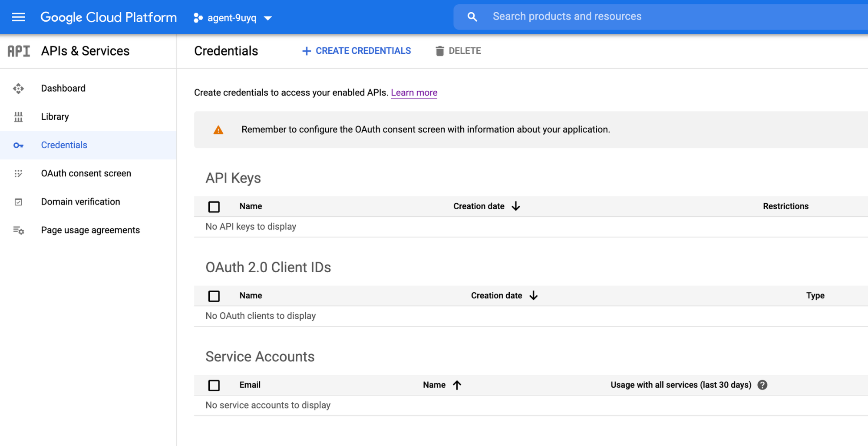Image resolution: width=868 pixels, height=446 pixels.
Task: Click the search magnifier icon
Action: tap(472, 17)
